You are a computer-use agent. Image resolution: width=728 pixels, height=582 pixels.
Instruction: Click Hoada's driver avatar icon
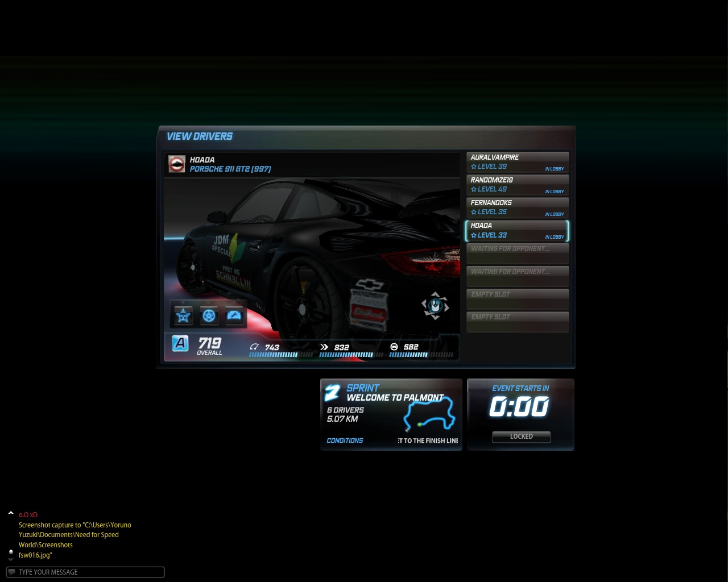pyautogui.click(x=177, y=164)
